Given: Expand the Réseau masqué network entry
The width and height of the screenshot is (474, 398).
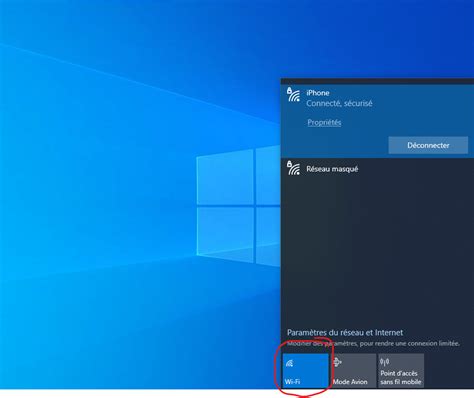Looking at the screenshot, I should tap(377, 169).
